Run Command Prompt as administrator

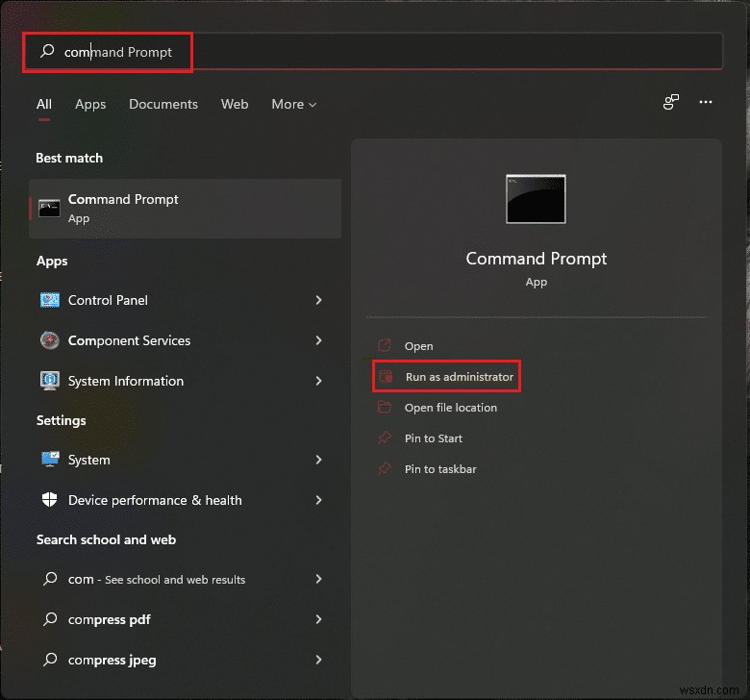point(459,377)
